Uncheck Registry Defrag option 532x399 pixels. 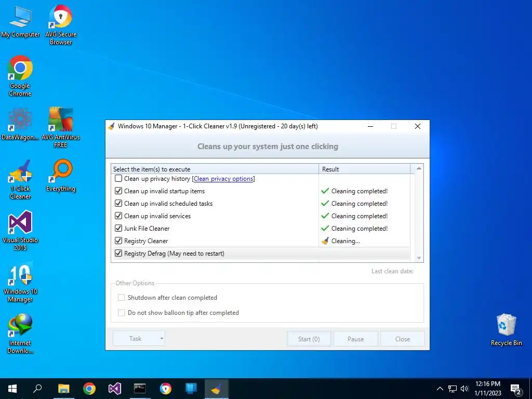click(x=118, y=253)
